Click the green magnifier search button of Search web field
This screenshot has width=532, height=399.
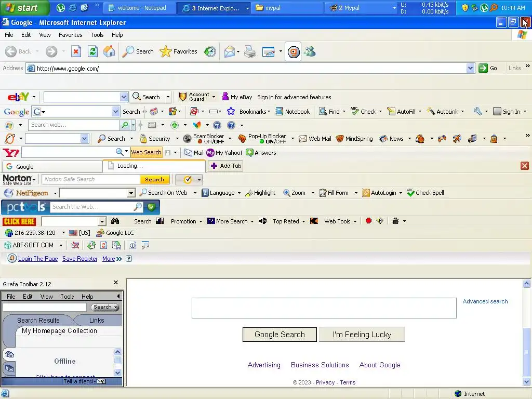125,125
